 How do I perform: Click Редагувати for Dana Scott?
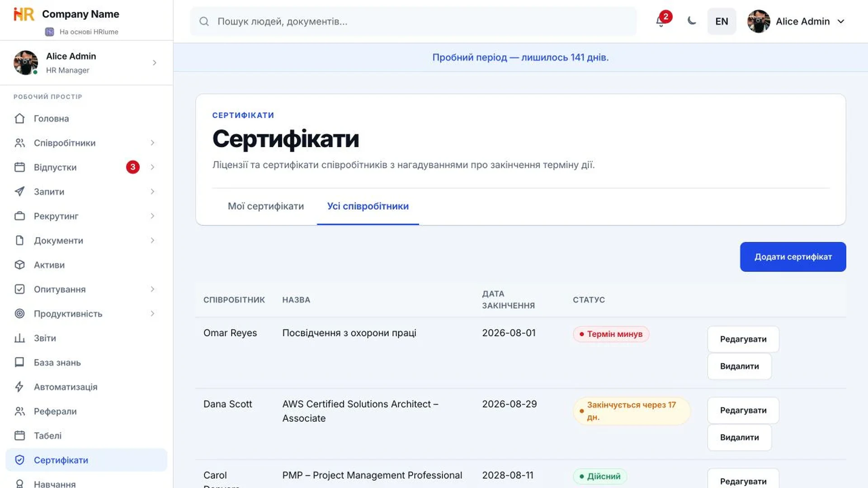coord(743,410)
